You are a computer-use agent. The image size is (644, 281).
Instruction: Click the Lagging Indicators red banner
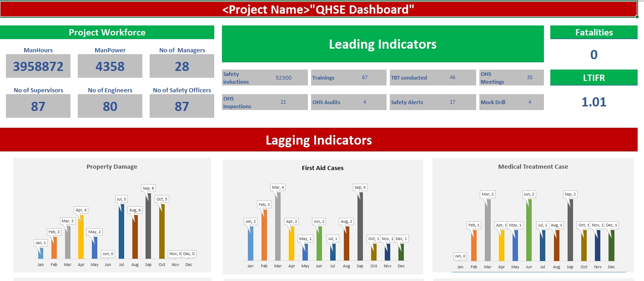319,140
